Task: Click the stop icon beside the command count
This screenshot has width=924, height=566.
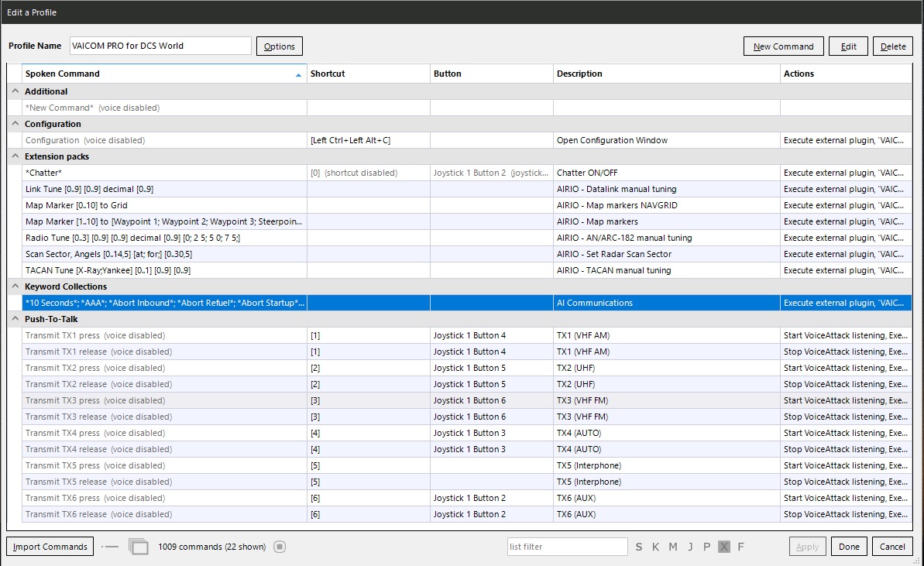Action: pos(280,547)
